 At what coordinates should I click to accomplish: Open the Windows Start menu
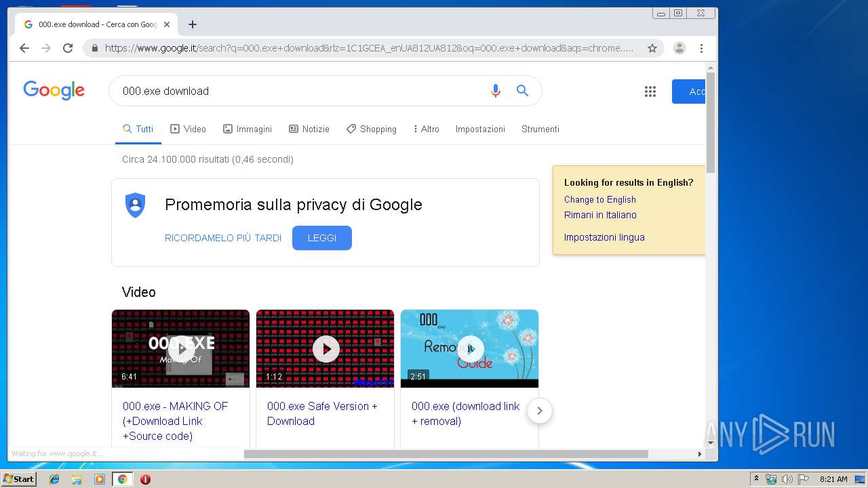click(19, 479)
